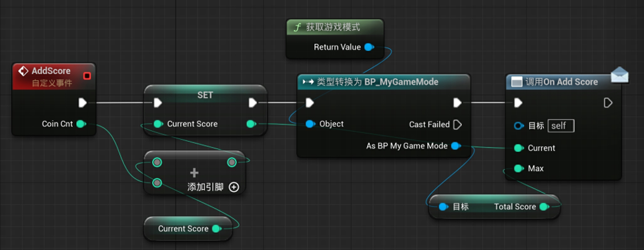The image size is (644, 250).
Task: Click the AddScore custom event icon
Action: [24, 71]
